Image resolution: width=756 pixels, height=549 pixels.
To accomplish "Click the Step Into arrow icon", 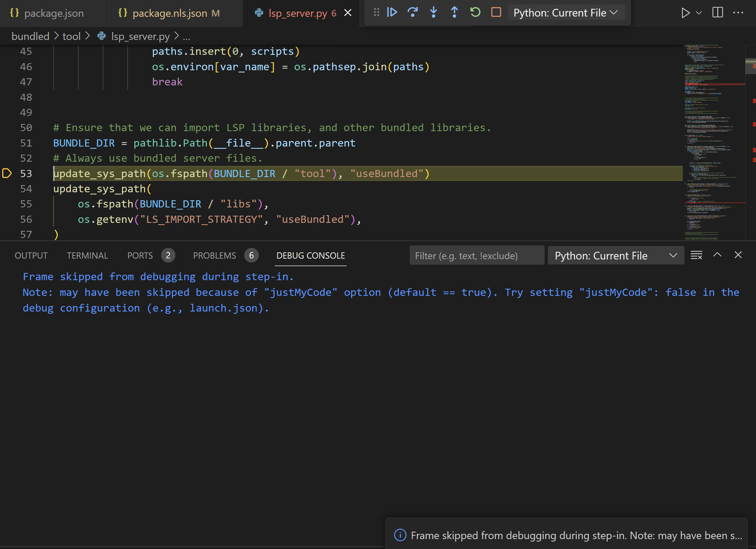I will pyautogui.click(x=433, y=13).
